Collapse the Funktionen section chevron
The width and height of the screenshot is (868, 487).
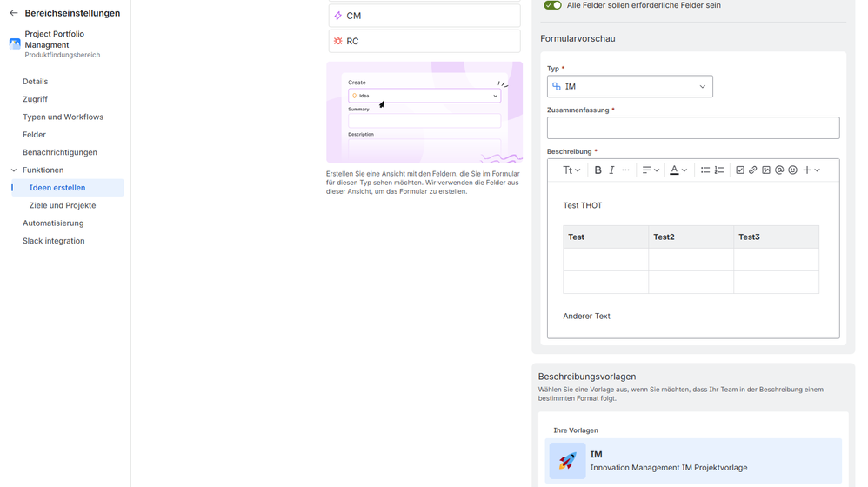point(14,170)
